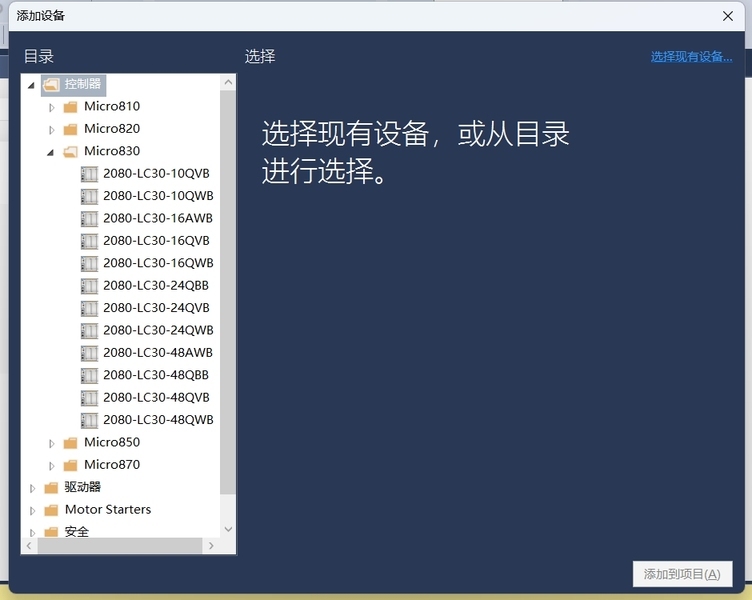The width and height of the screenshot is (752, 600).
Task: Expand the Micro850 node arrow
Action: pyautogui.click(x=51, y=444)
